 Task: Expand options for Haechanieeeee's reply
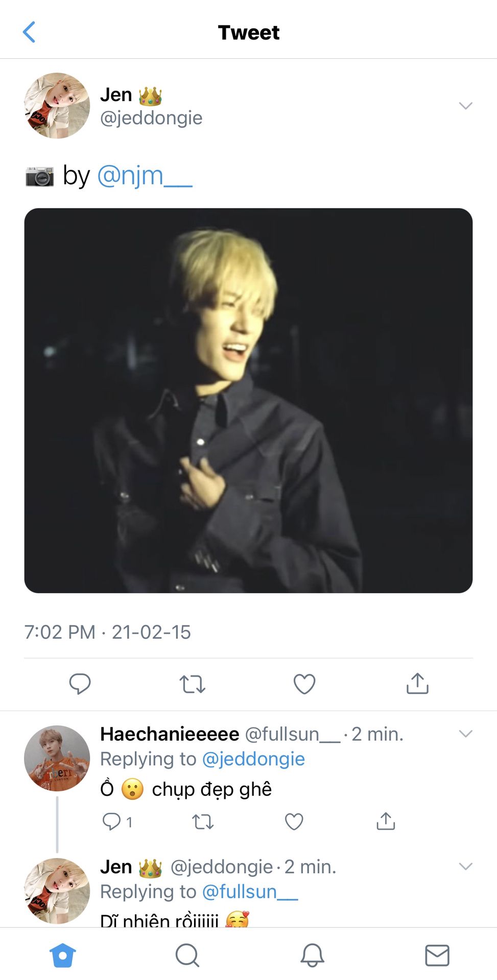click(x=465, y=733)
